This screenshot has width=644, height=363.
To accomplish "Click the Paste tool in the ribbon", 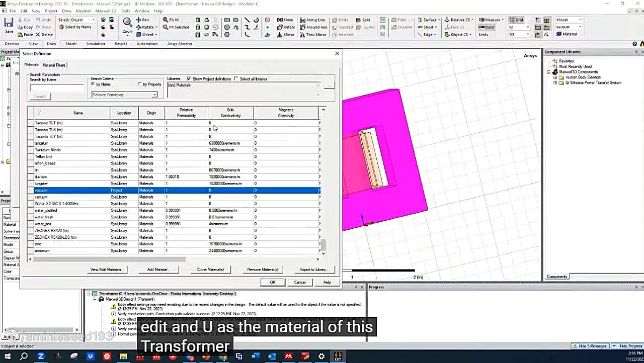I will coord(26,35).
